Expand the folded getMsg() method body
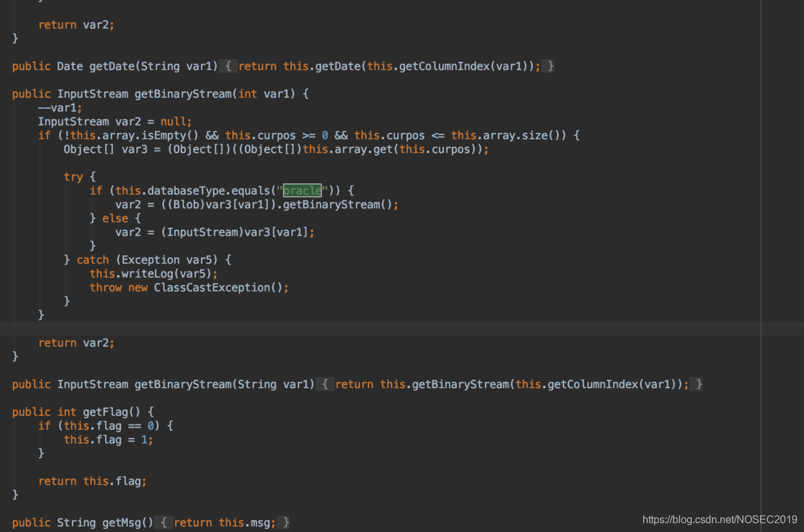The height and width of the screenshot is (532, 804). [x=163, y=522]
